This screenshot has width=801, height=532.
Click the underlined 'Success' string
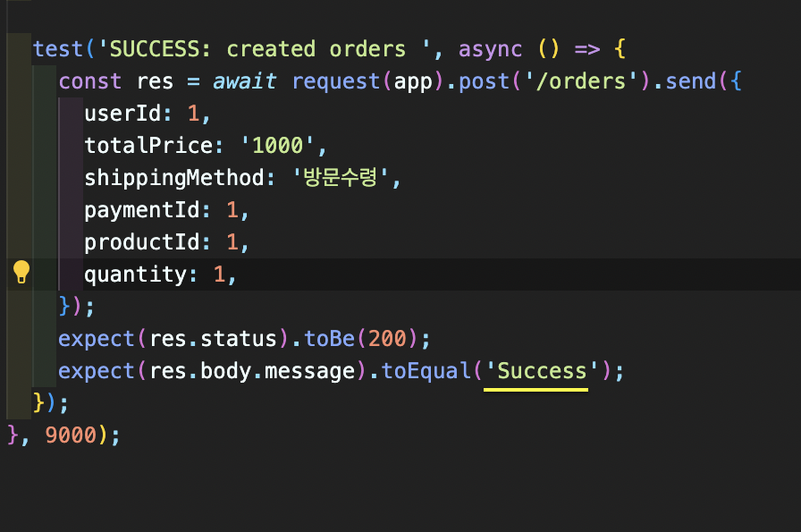tap(542, 372)
